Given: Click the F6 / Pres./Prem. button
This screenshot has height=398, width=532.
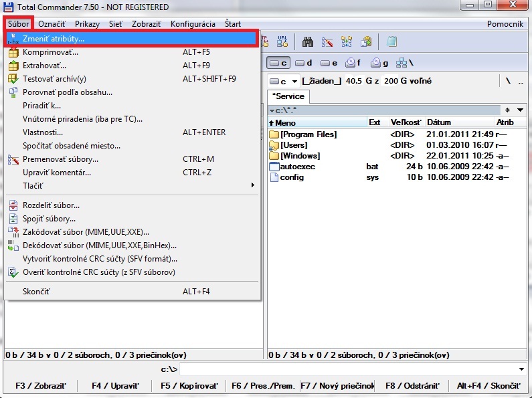Looking at the screenshot, I should click(x=263, y=386).
